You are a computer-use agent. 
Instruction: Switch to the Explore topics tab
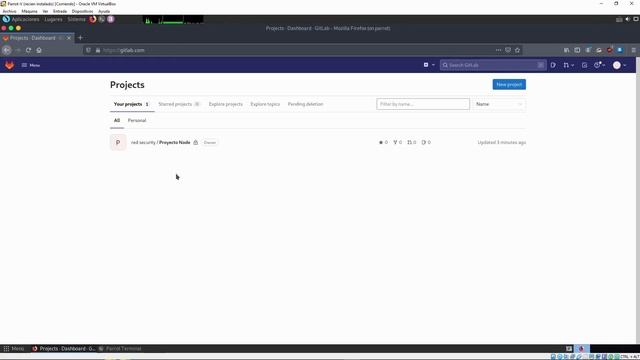[x=265, y=104]
